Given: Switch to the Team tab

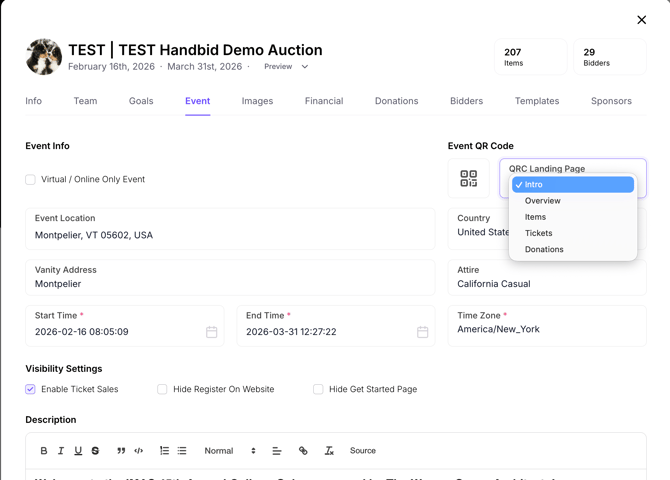Looking at the screenshot, I should tap(85, 101).
